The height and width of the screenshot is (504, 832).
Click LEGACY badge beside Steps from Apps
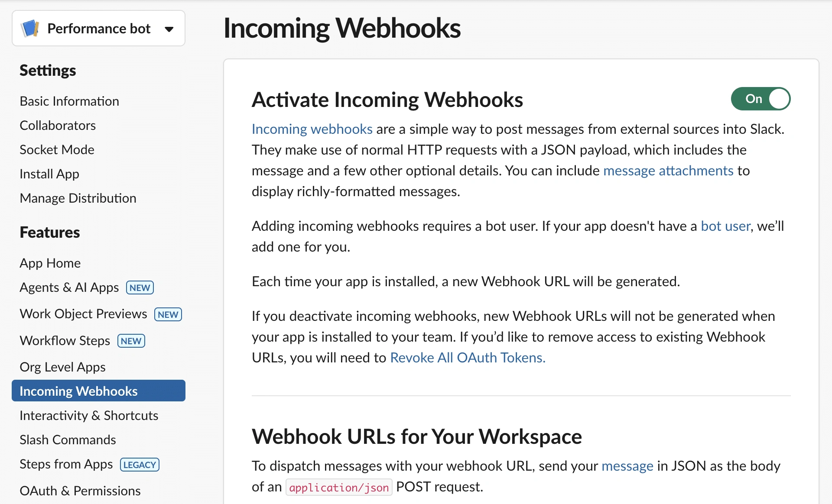140,465
